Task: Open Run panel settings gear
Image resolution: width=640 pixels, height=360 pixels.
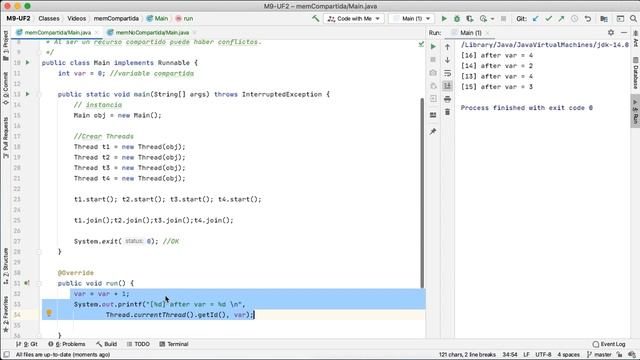Action: pyautogui.click(x=611, y=32)
